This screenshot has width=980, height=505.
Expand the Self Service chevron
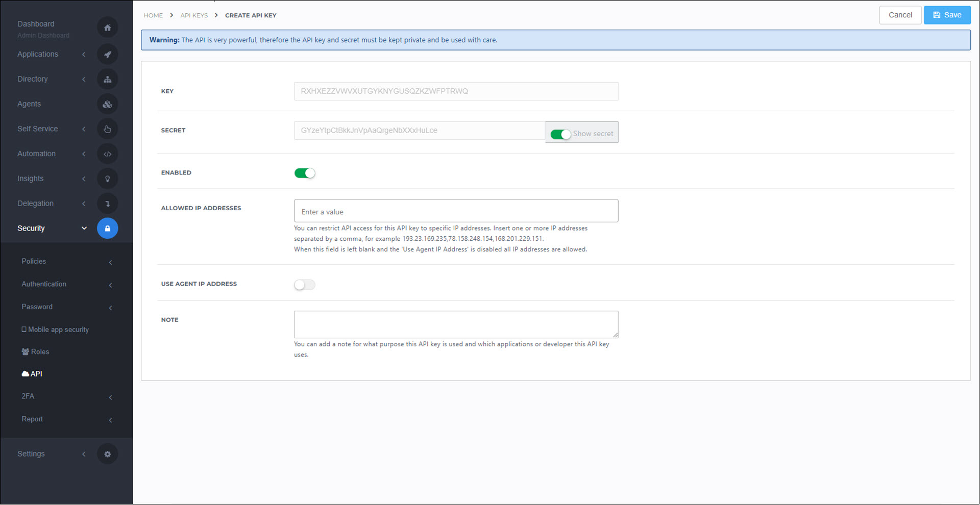84,129
